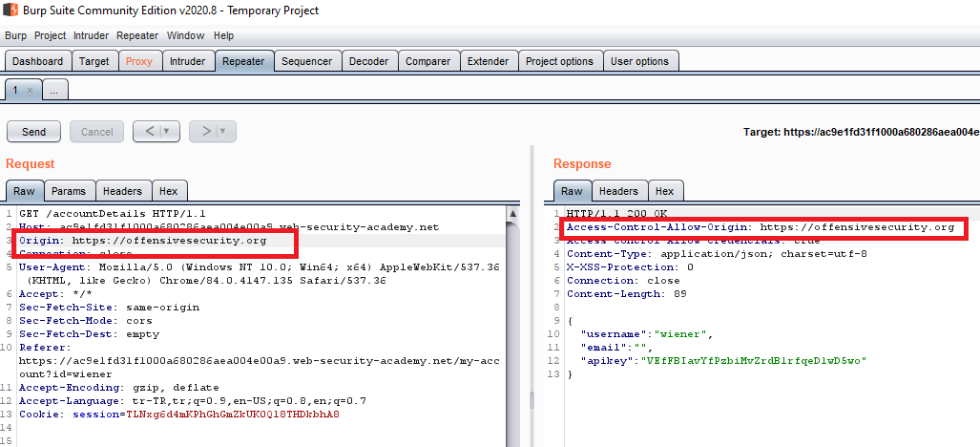
Task: Switch to the Intruder tab
Action: (187, 61)
